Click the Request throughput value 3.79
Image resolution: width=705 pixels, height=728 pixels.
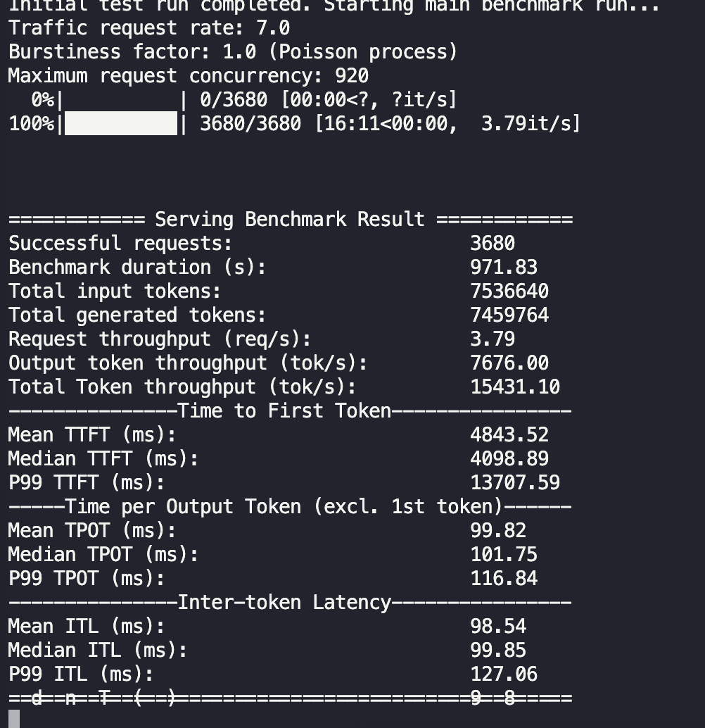coord(493,339)
